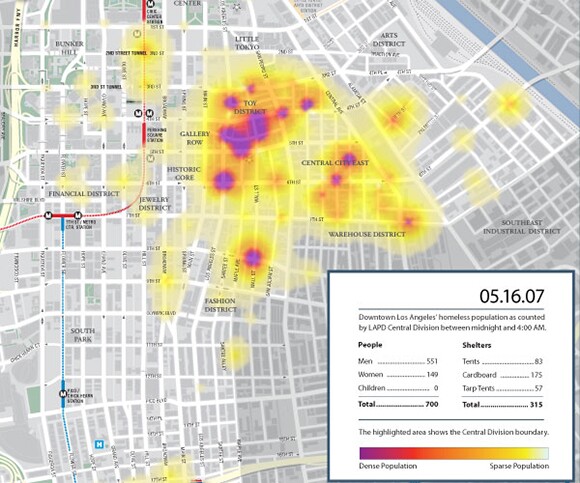Viewport: 580px width, 483px height.
Task: Click the Tarp Tents 57 row
Action: 502,388
